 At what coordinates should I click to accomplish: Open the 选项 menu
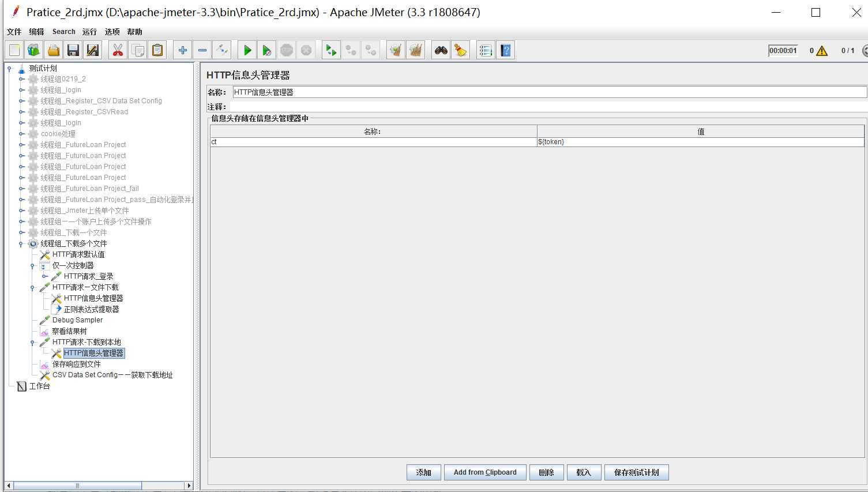112,32
